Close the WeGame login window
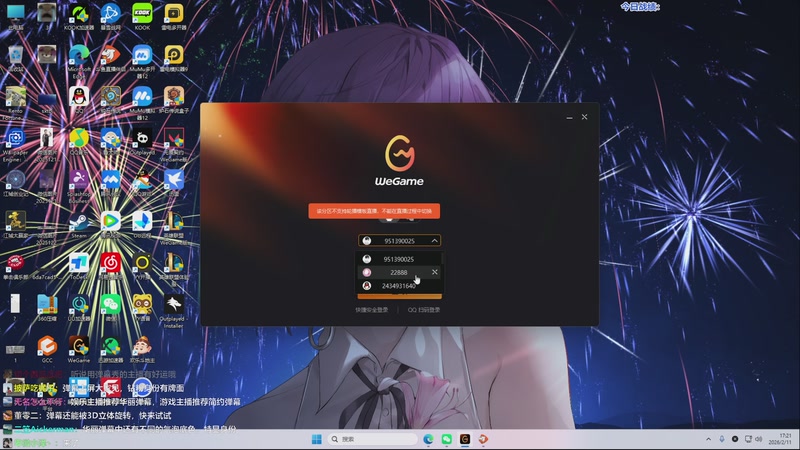 (x=585, y=117)
